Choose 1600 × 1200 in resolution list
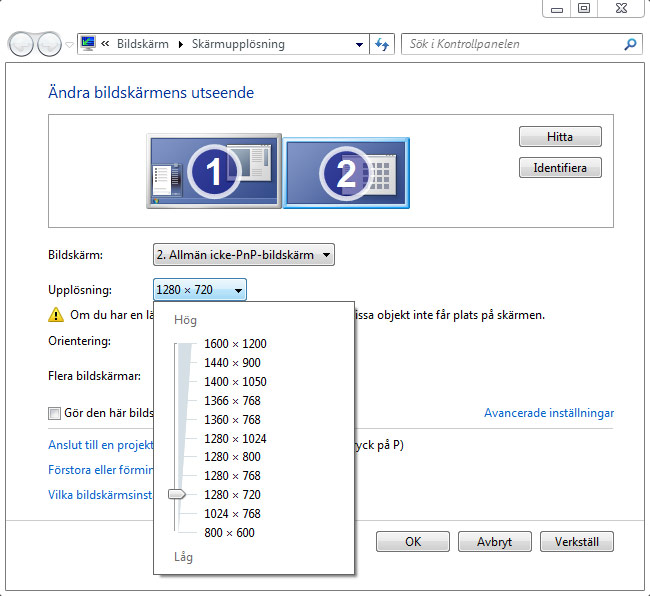Image resolution: width=650 pixels, height=596 pixels. [x=235, y=344]
